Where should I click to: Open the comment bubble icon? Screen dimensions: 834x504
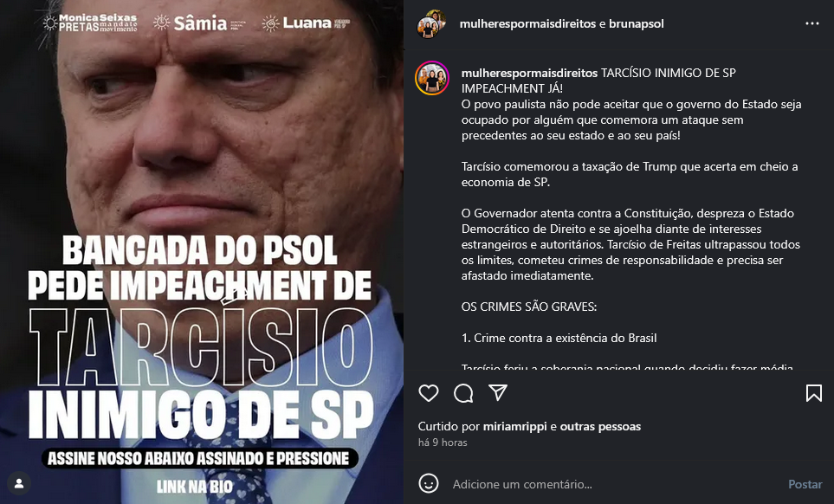[x=463, y=393]
